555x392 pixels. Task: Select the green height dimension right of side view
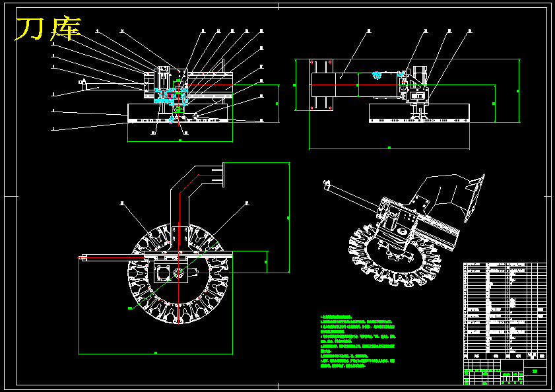pos(519,90)
